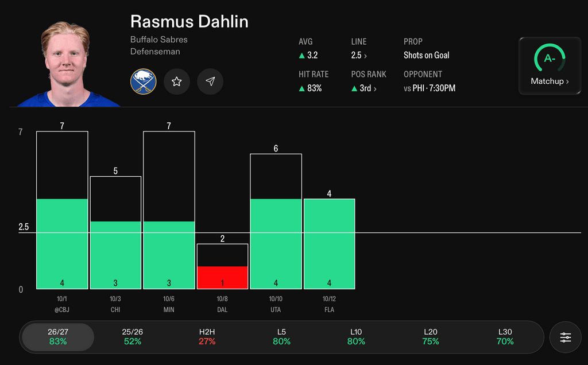Viewport: 588px width, 365px height.
Task: Click the 10/3 CHI game bar
Action: [x=115, y=232]
